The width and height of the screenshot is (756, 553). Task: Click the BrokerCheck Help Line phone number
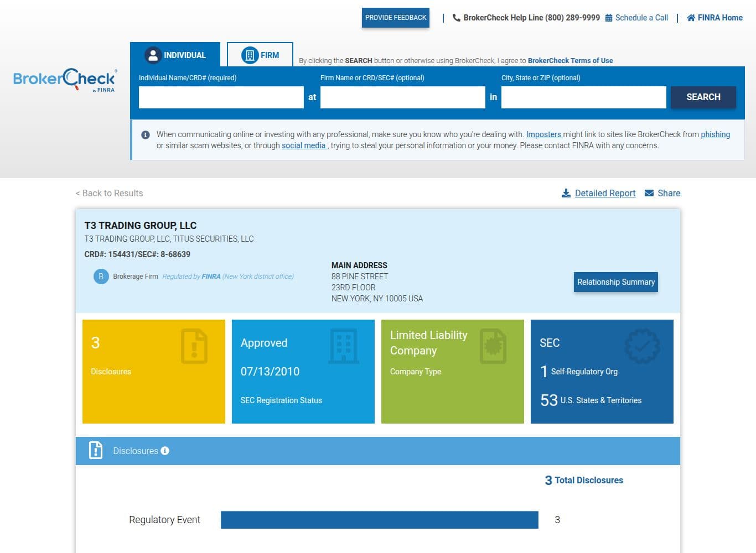(573, 18)
